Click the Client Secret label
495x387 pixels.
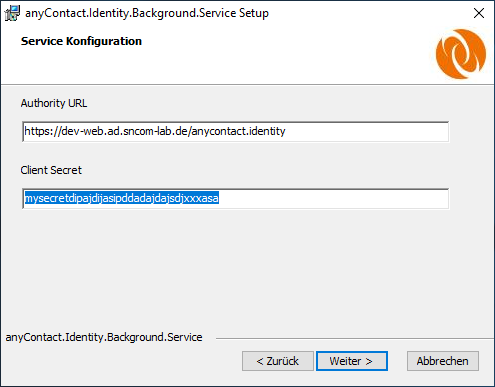coord(51,170)
